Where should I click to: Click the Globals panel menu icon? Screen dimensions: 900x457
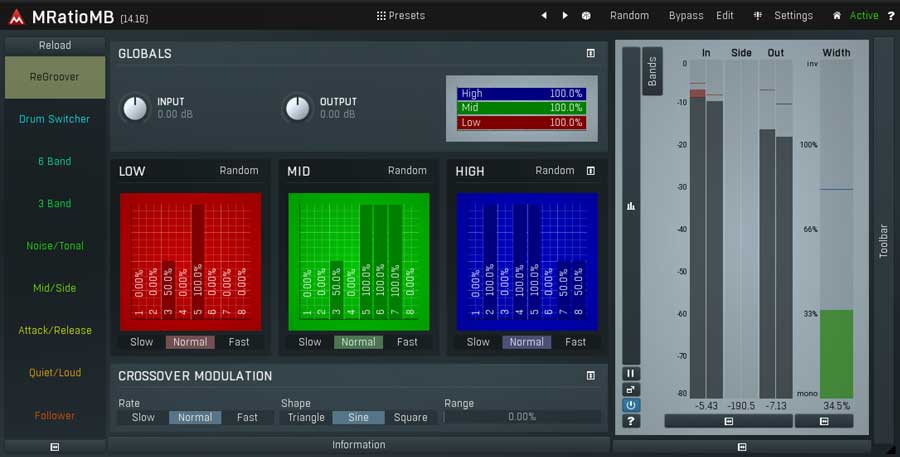click(x=591, y=53)
